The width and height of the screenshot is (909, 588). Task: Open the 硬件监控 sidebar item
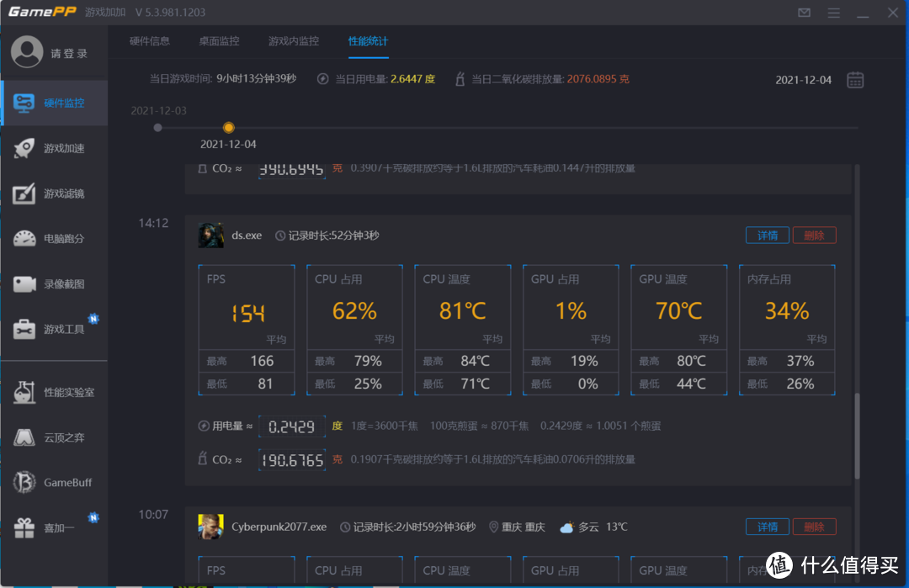pos(55,103)
